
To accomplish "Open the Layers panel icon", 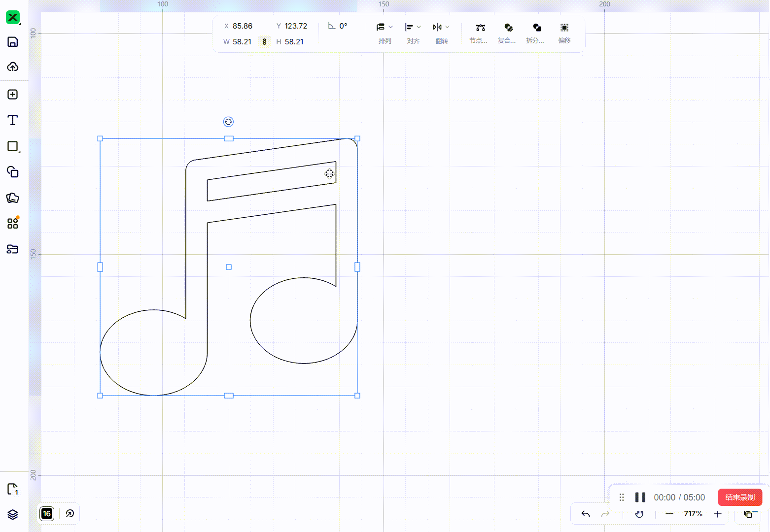I will [x=13, y=514].
